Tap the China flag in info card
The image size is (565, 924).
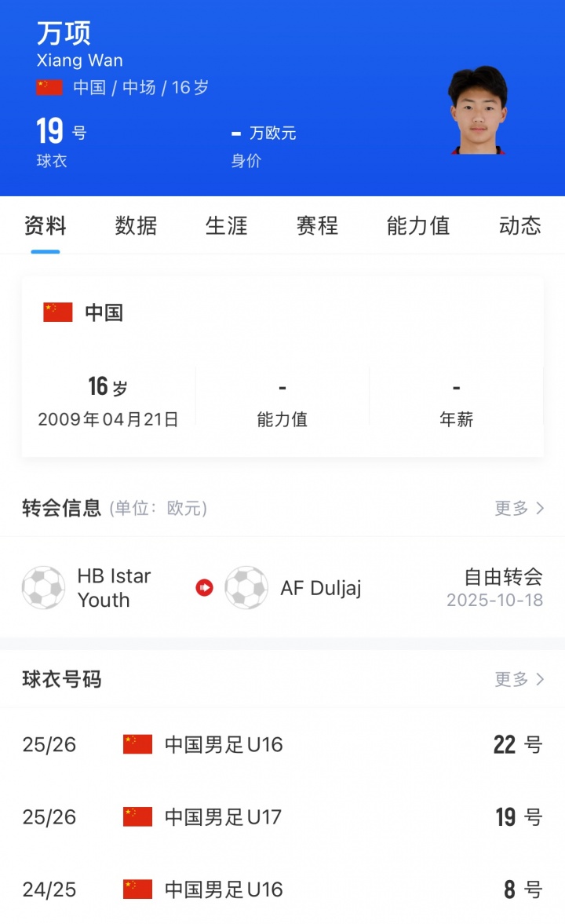pyautogui.click(x=58, y=312)
